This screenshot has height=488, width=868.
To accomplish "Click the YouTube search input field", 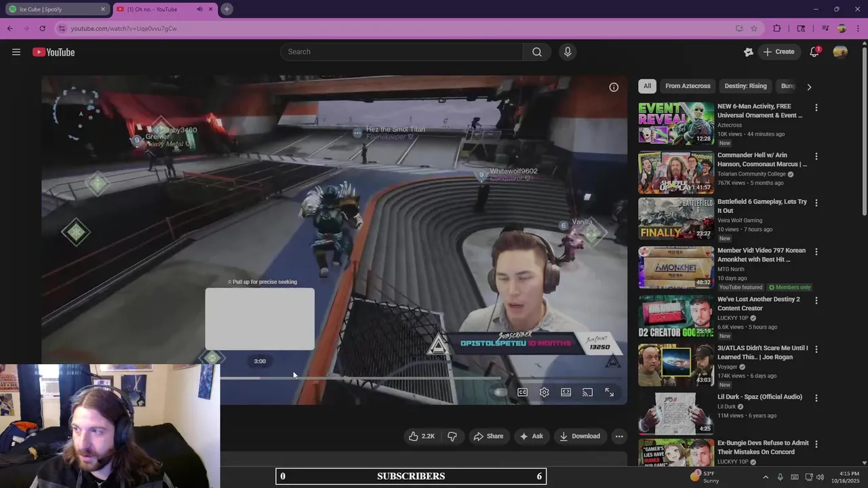I will point(401,52).
